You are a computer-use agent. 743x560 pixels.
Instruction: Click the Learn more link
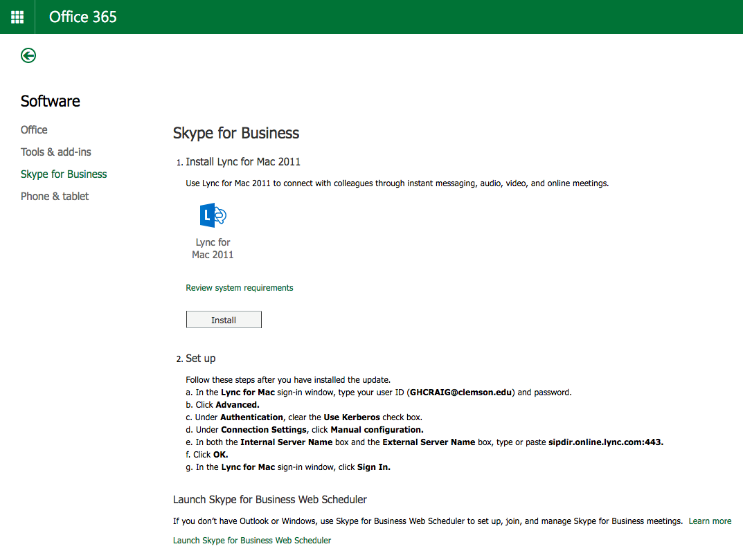[710, 521]
